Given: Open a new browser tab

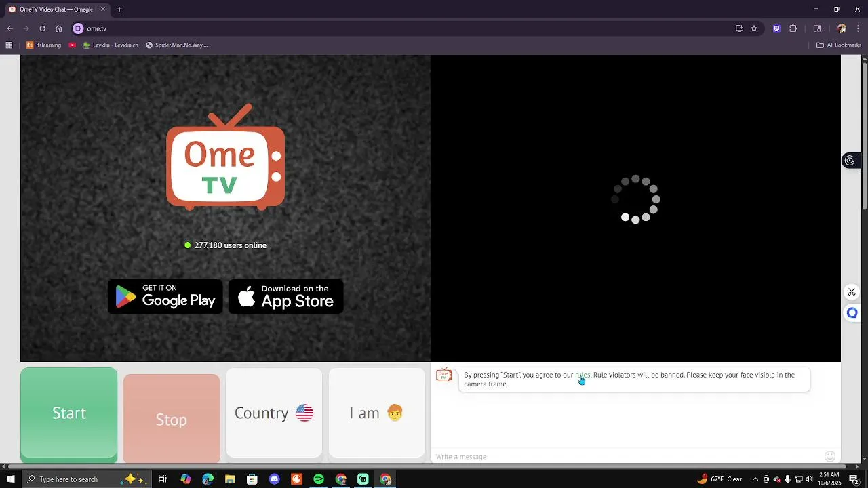Looking at the screenshot, I should click(x=119, y=9).
